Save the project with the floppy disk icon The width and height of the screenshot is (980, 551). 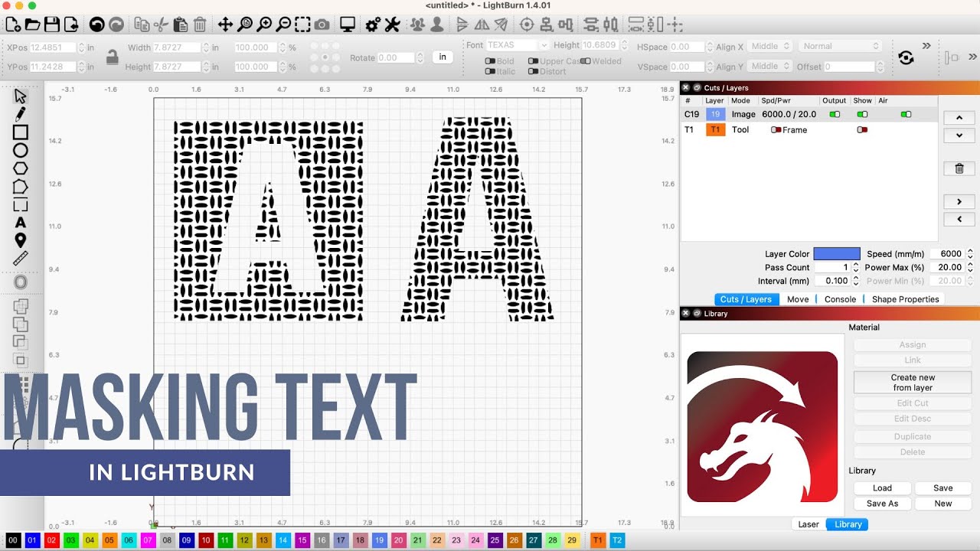[x=52, y=25]
